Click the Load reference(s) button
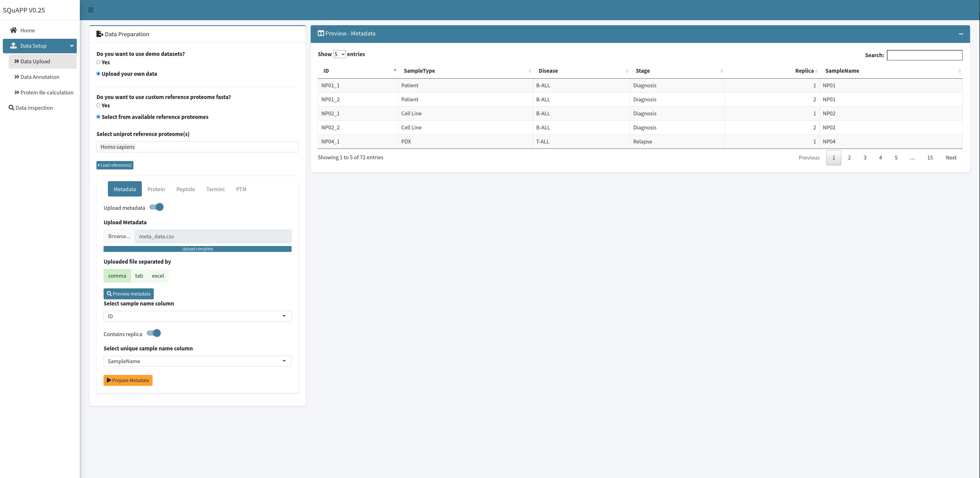The image size is (980, 478). pos(115,165)
